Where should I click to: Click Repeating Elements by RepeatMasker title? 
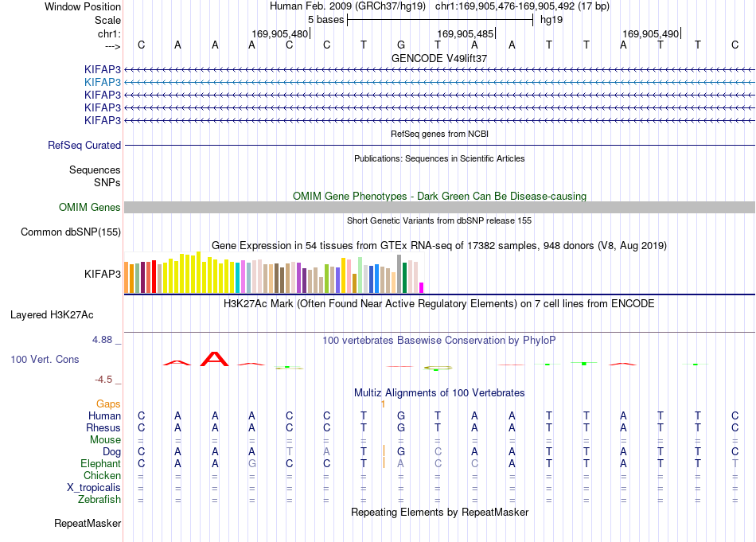click(439, 512)
